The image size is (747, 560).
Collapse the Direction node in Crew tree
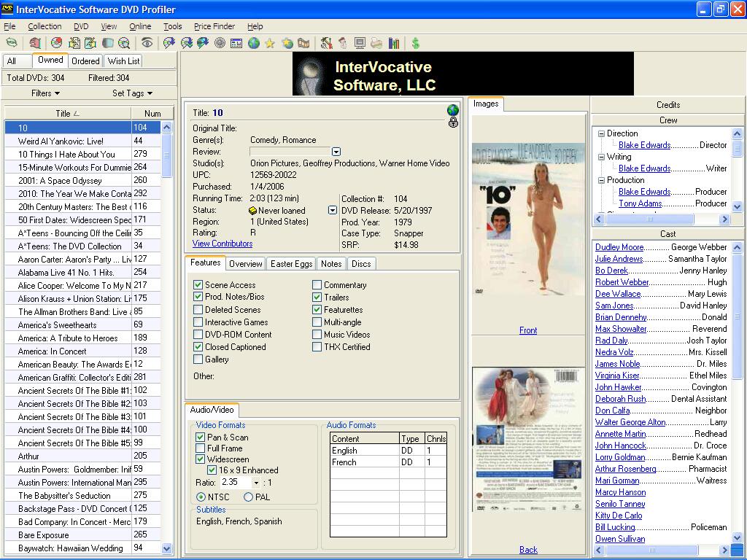click(x=600, y=133)
